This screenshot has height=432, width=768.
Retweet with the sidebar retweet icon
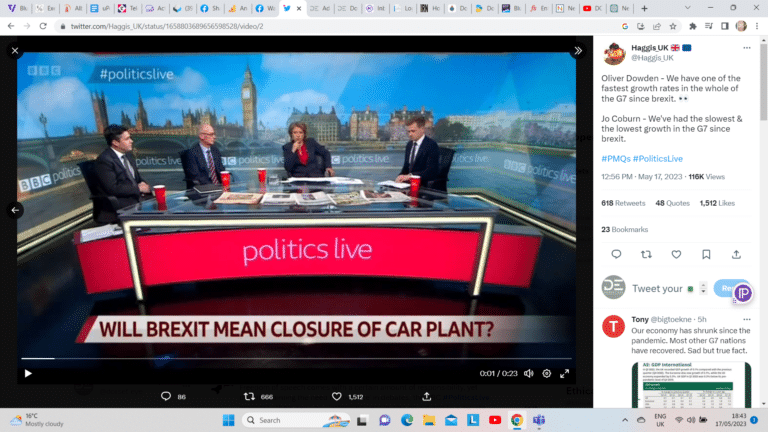click(x=646, y=254)
